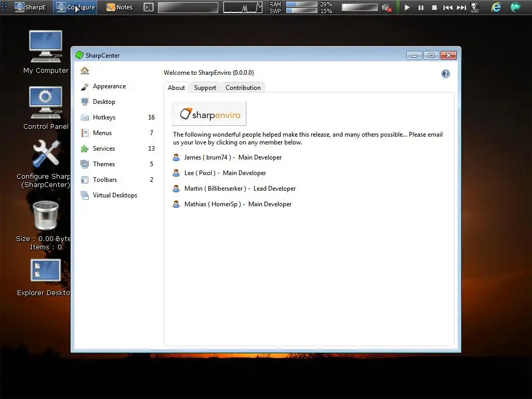Viewport: 532px width, 399px height.
Task: Pause playback with the Pause button
Action: [421, 7]
